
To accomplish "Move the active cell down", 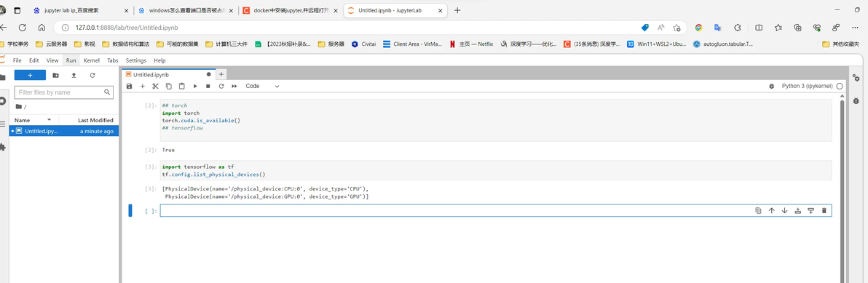I will [784, 210].
